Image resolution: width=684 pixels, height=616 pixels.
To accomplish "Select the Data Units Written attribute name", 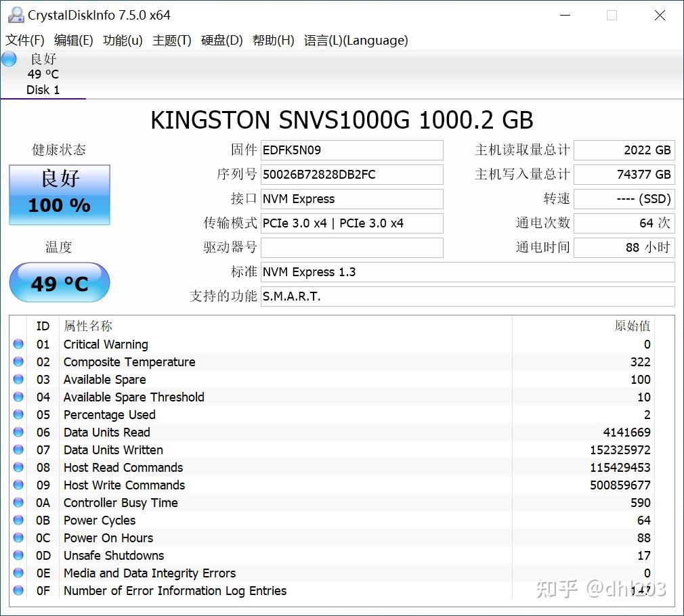I will [113, 450].
